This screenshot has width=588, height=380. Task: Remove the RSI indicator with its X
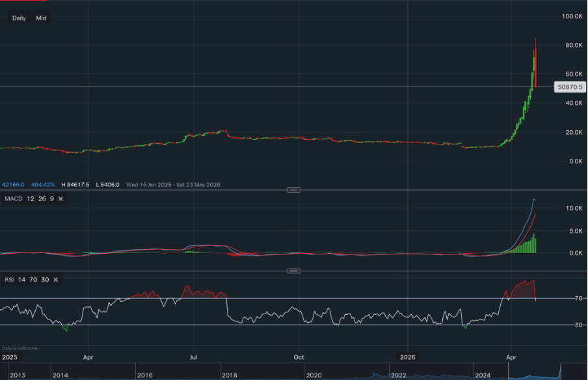[55, 280]
